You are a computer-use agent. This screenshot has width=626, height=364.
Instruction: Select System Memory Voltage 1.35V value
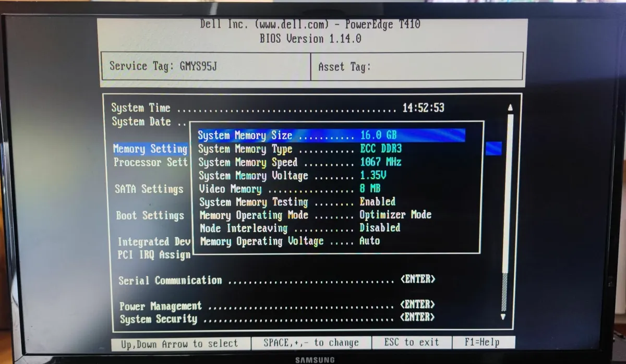[374, 176]
